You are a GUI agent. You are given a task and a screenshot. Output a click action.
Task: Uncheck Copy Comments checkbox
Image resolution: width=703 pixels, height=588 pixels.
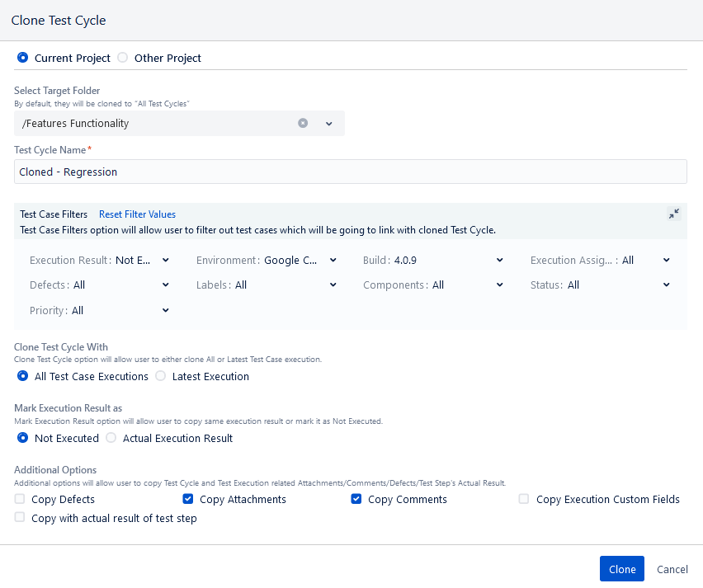[x=356, y=499]
